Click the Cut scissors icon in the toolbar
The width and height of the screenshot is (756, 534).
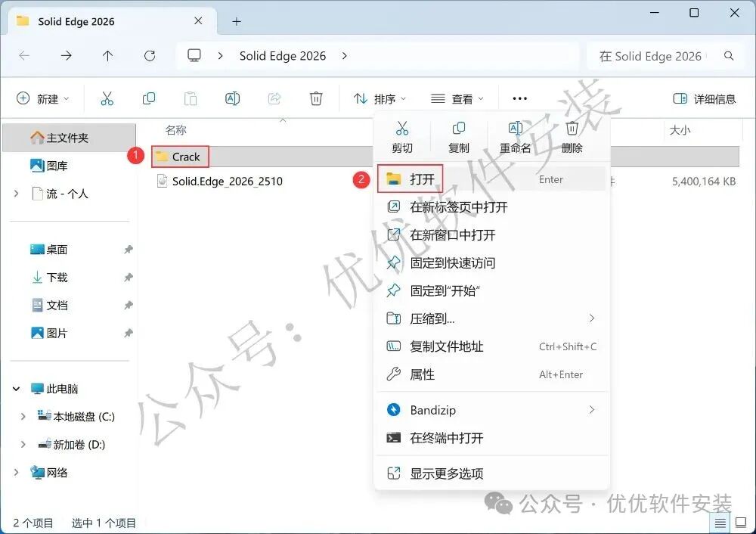[x=107, y=99]
